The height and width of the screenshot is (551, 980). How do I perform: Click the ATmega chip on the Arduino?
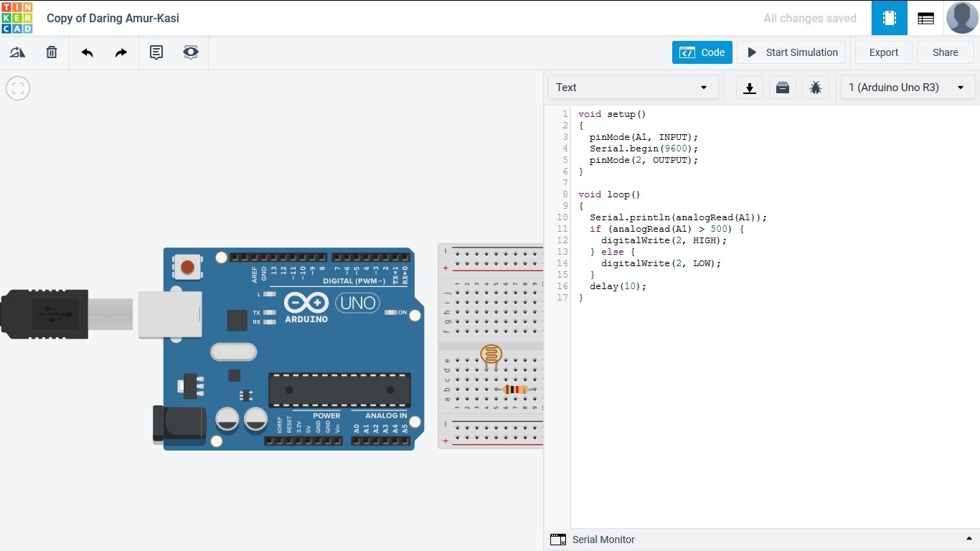(339, 390)
